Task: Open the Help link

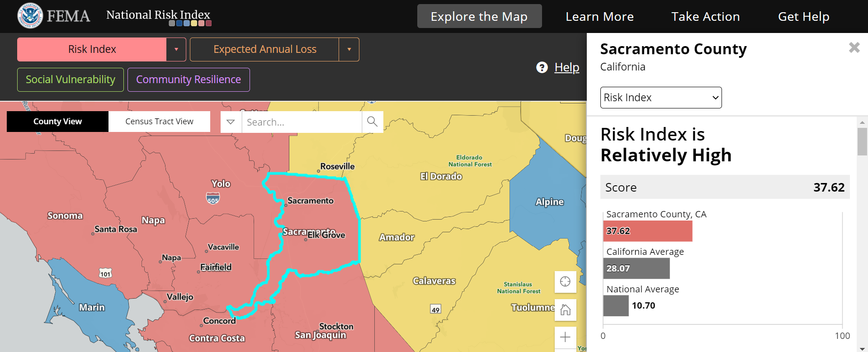Action: tap(567, 67)
